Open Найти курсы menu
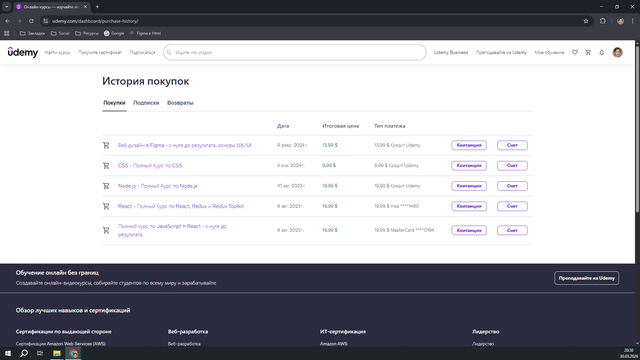This screenshot has width=640, height=360. pos(58,52)
